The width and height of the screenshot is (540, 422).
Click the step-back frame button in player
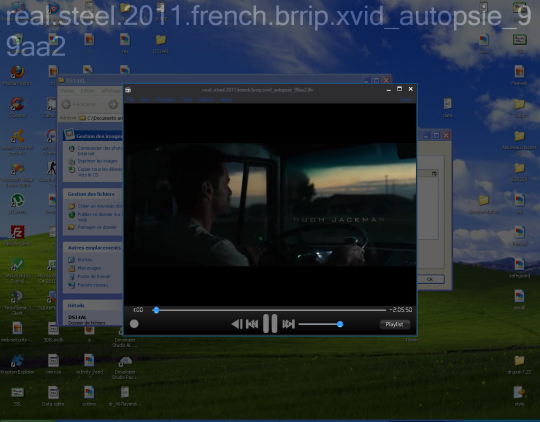tap(237, 324)
